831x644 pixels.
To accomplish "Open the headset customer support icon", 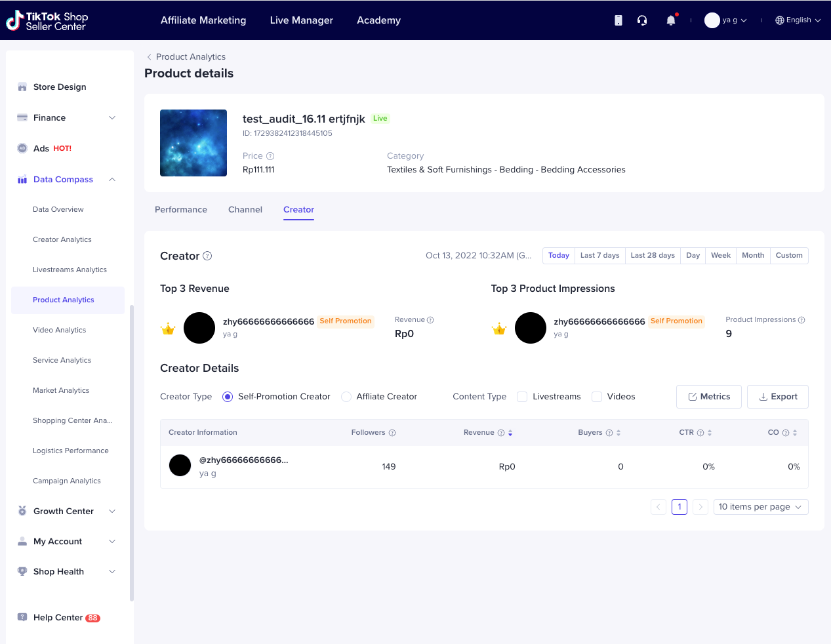I will [642, 20].
